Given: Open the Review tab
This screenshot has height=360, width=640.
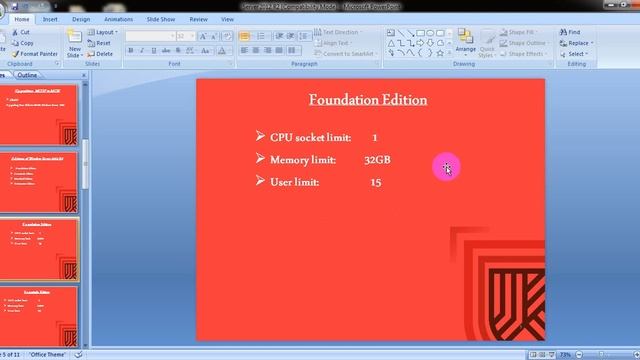Looking at the screenshot, I should [198, 19].
